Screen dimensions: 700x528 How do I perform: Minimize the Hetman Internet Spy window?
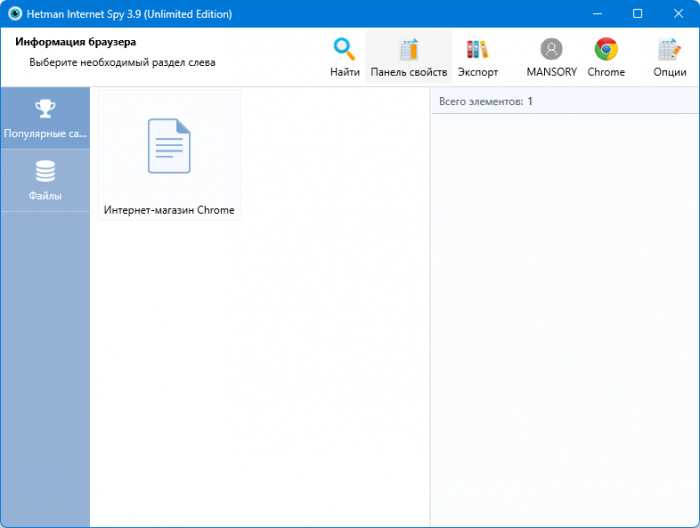tap(597, 14)
